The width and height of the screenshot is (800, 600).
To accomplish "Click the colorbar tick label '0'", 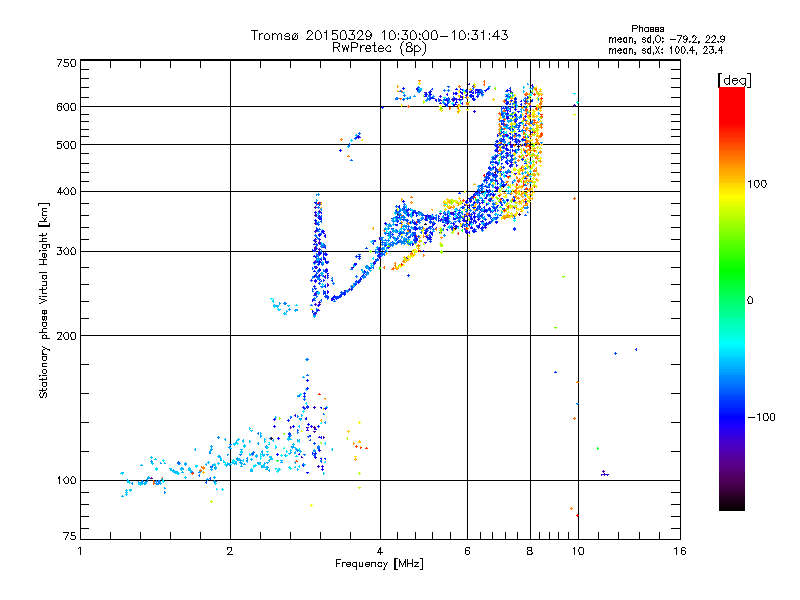I will tap(750, 301).
